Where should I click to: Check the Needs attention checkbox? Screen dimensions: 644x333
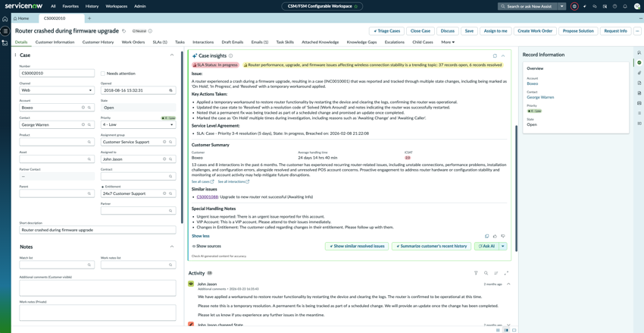click(103, 74)
